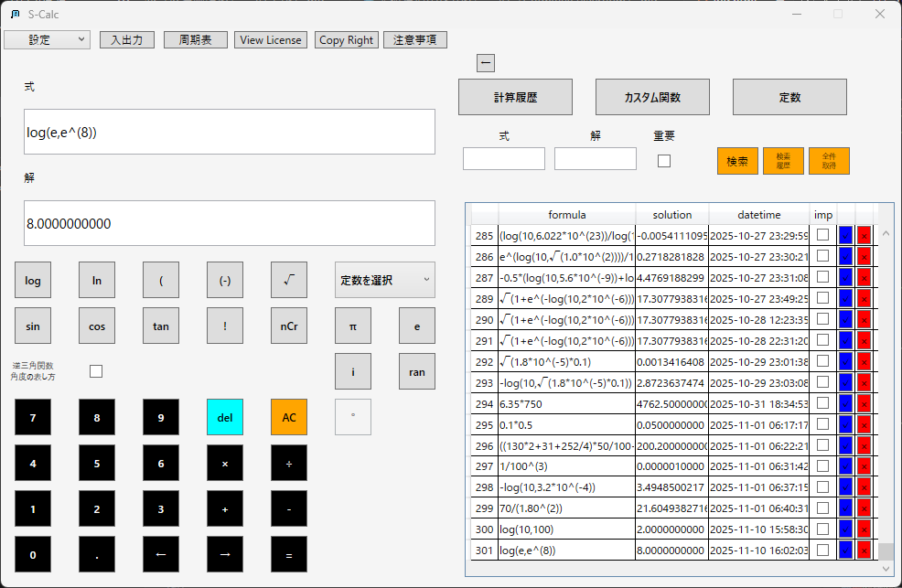Toggle the 逆三角関数 inverse trig checkbox
902x588 pixels.
[x=95, y=371]
